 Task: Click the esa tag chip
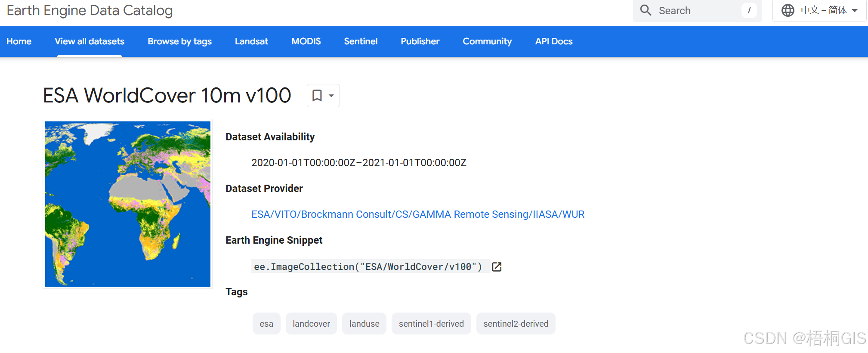tap(266, 324)
